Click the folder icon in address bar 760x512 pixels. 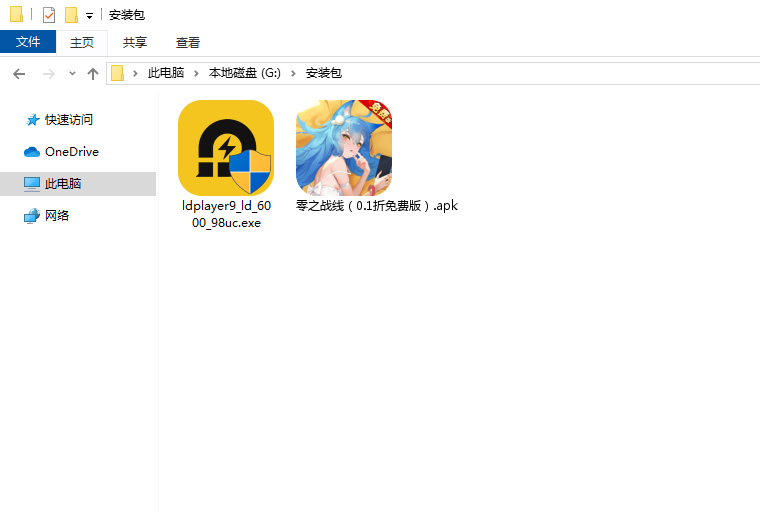tap(118, 73)
